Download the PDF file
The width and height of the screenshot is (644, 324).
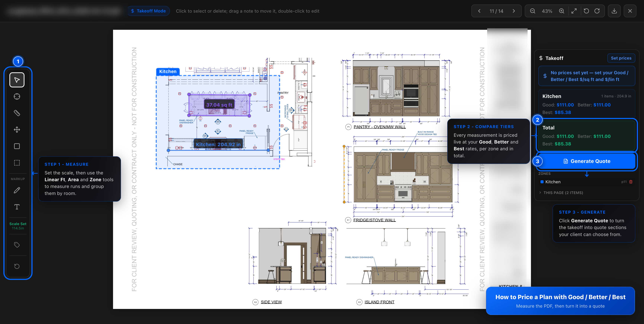(x=614, y=11)
